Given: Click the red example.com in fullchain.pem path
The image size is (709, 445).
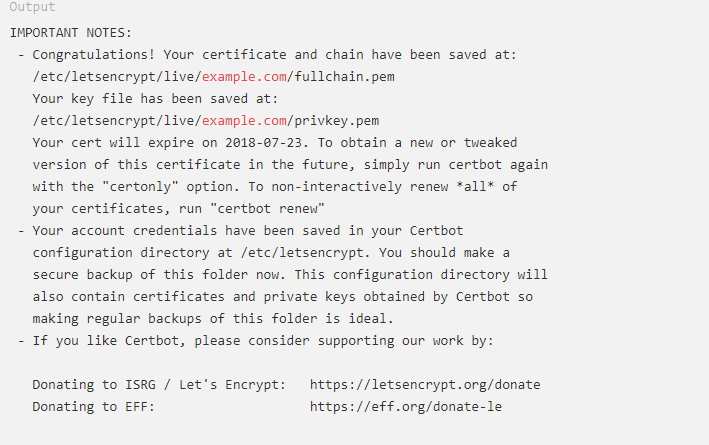Looking at the screenshot, I should click(244, 76).
